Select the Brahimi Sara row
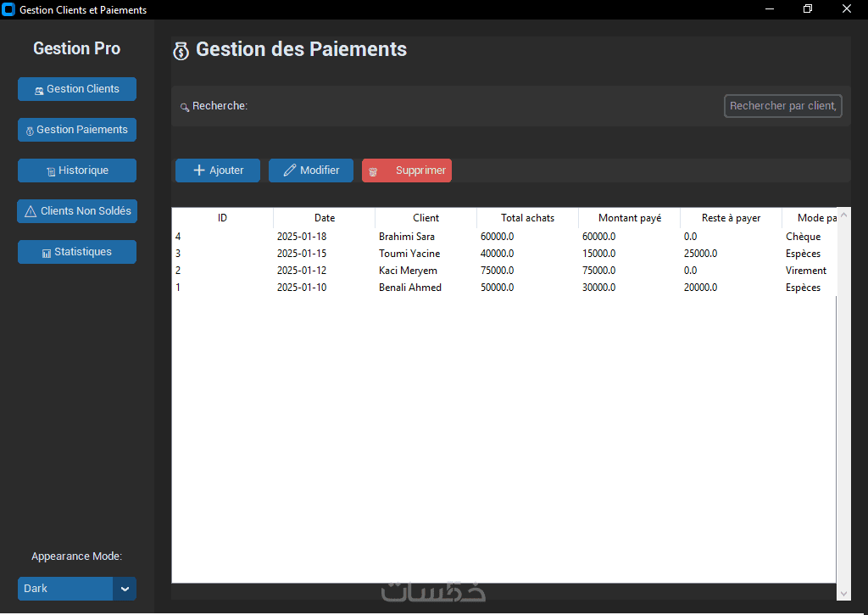This screenshot has width=868, height=615. tap(504, 237)
